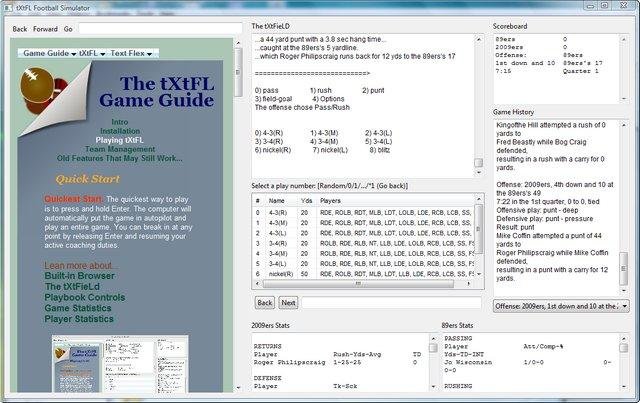Click the Forward link in browser bar
Viewport: 640px width, 403px height.
click(45, 29)
